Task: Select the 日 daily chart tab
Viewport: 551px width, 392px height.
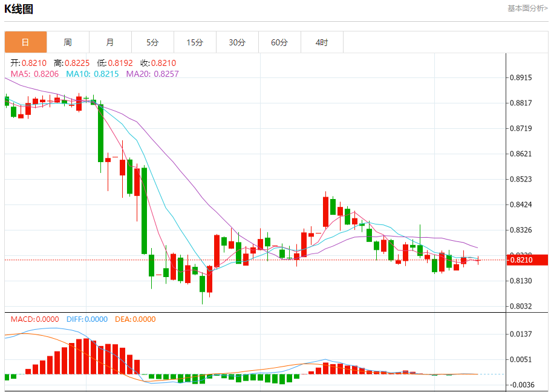Action: pos(25,42)
